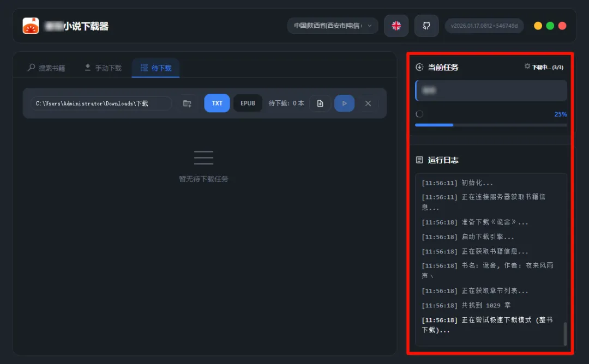Select TXT output format
589x364 pixels.
[x=217, y=103]
